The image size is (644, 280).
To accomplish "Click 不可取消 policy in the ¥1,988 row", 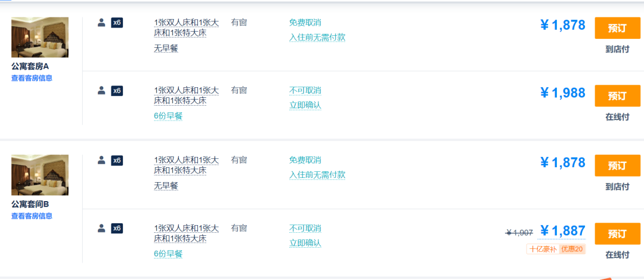I will [x=305, y=91].
